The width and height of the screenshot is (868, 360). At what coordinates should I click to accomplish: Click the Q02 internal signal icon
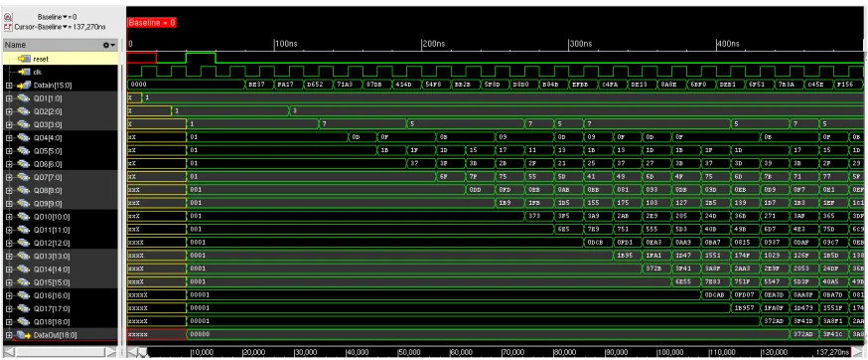[23, 111]
